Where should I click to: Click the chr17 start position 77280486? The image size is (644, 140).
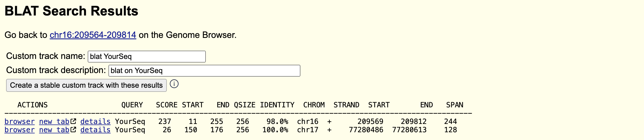tap(366, 130)
